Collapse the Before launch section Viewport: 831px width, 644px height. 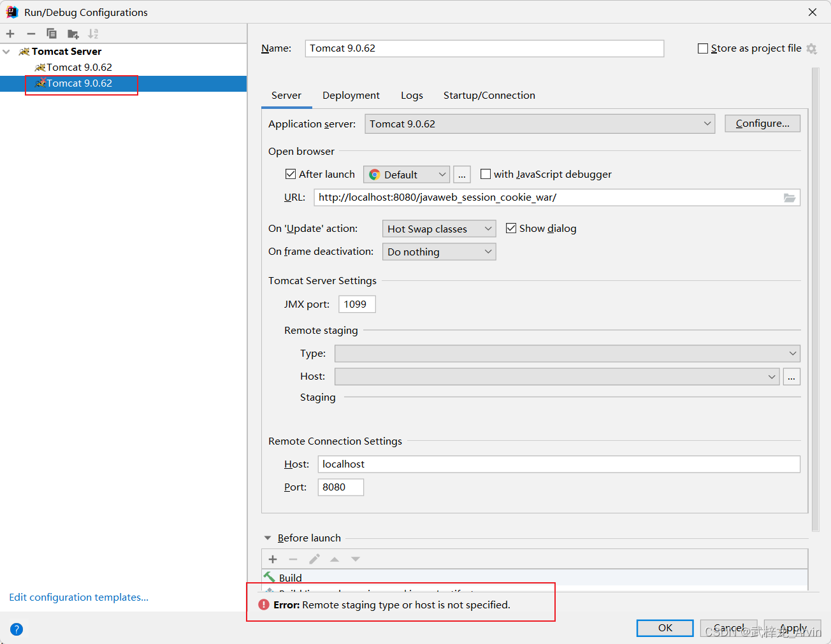268,538
